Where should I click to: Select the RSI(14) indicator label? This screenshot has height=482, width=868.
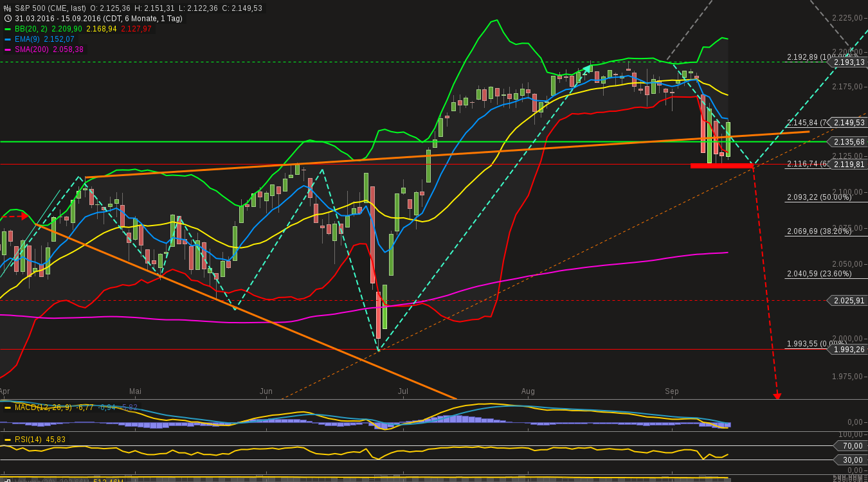pyautogui.click(x=28, y=440)
